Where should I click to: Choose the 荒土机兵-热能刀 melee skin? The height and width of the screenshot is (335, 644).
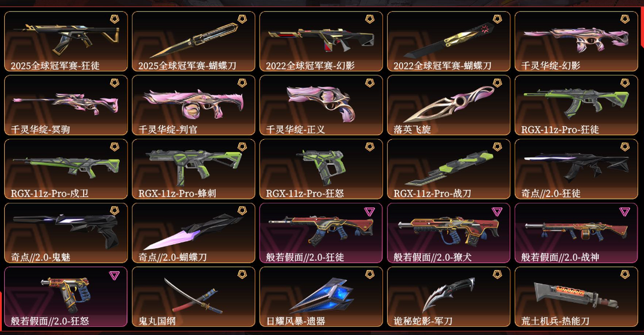(x=576, y=297)
